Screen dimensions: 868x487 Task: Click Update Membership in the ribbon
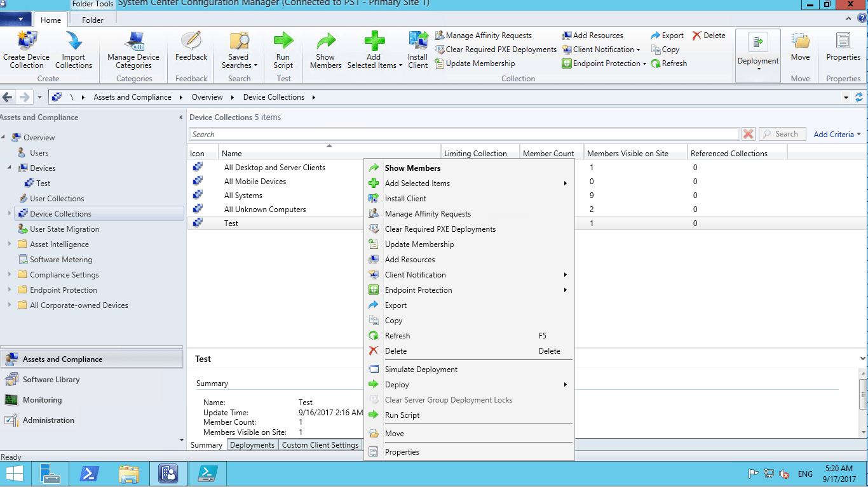475,63
